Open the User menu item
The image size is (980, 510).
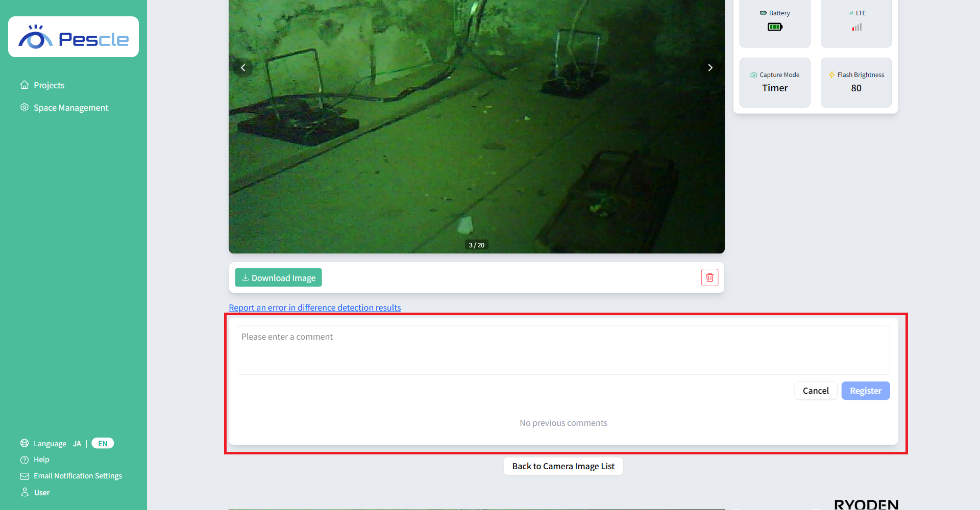click(42, 493)
